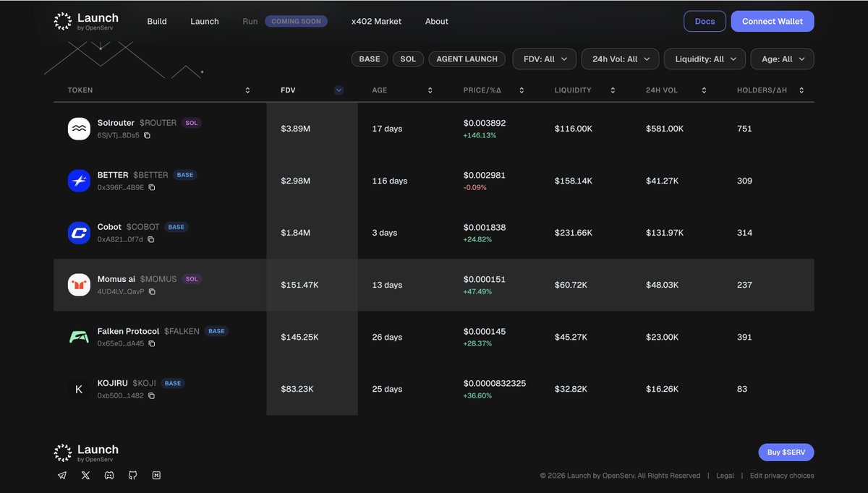Click Falken Protocol token name

tap(128, 331)
